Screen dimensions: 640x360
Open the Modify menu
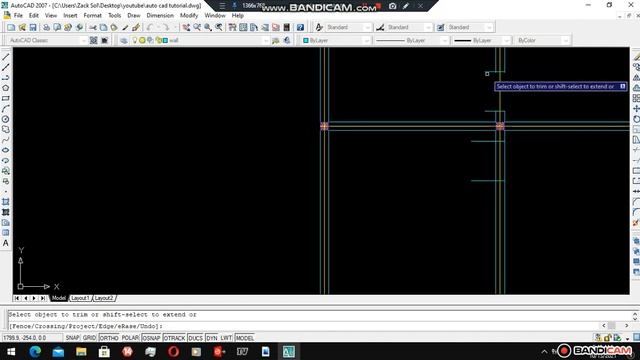tap(189, 16)
